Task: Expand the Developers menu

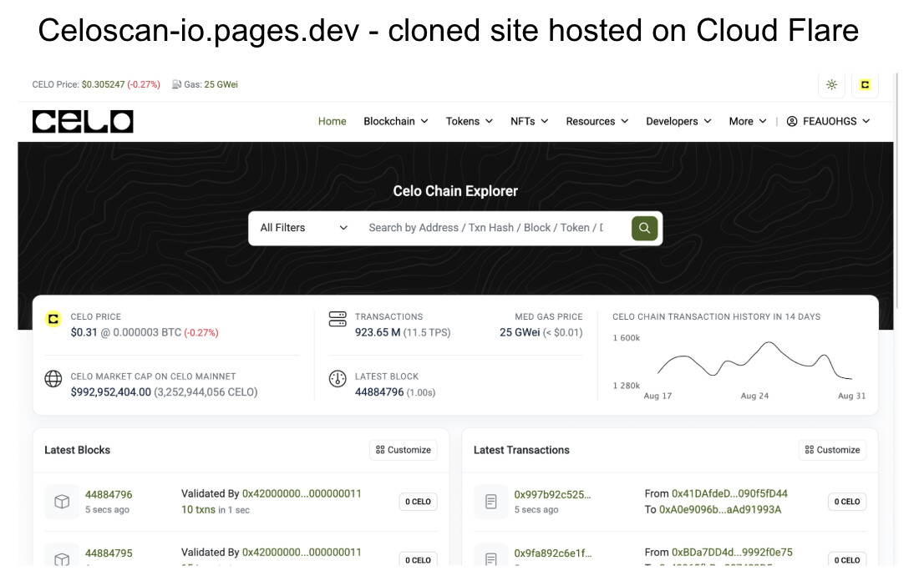Action: tap(679, 121)
